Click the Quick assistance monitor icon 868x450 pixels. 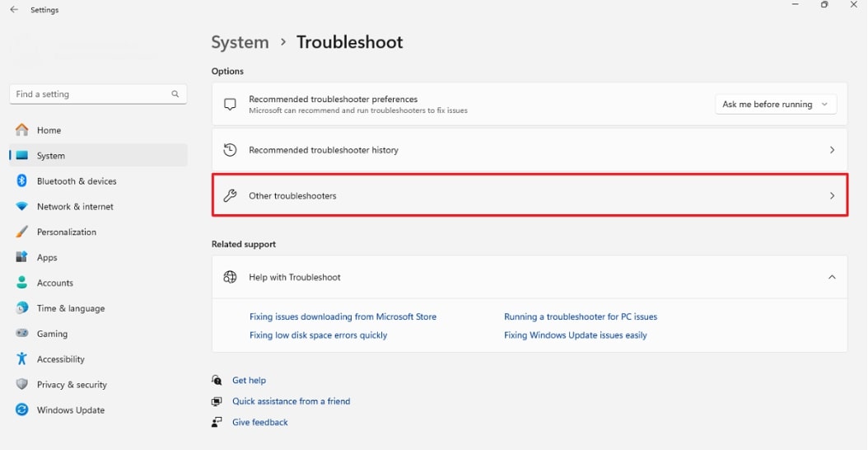pos(217,401)
